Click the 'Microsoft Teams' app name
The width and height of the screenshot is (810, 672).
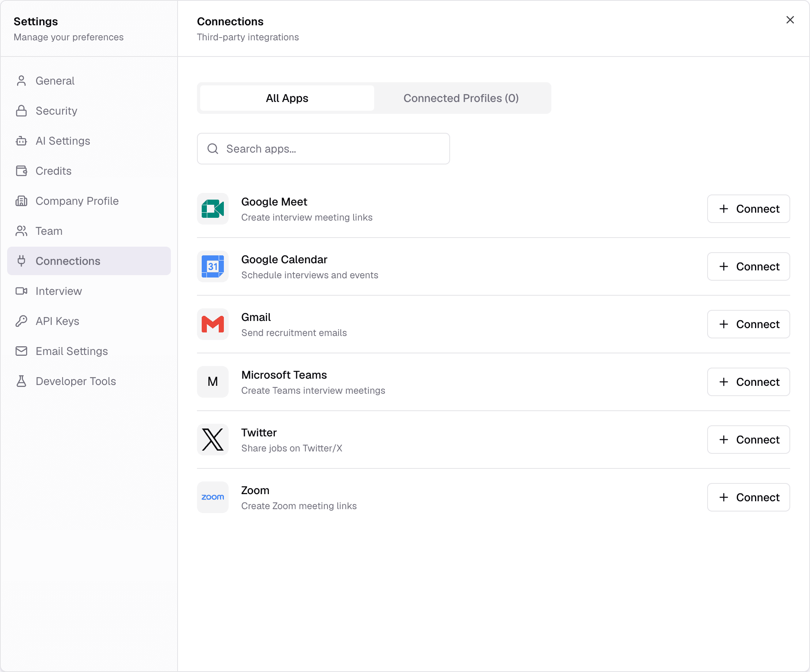point(284,375)
